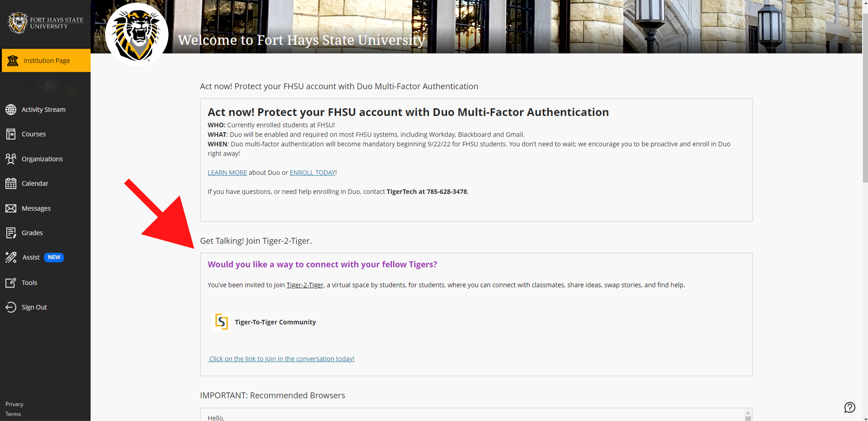Viewport: 868px width, 421px height.
Task: Click "TigerTech at 785-628-3478" text
Action: pyautogui.click(x=427, y=192)
